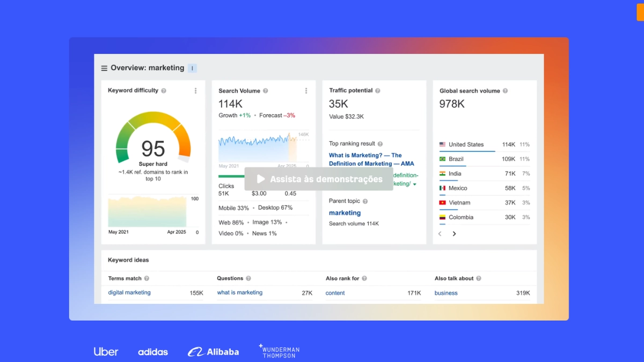Click the Keyword difficulty gauge showing 95

pyautogui.click(x=153, y=137)
